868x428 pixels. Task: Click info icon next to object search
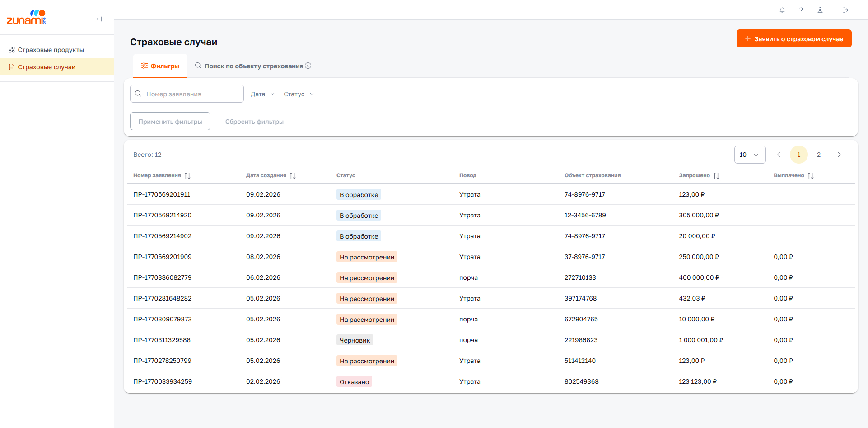(308, 66)
